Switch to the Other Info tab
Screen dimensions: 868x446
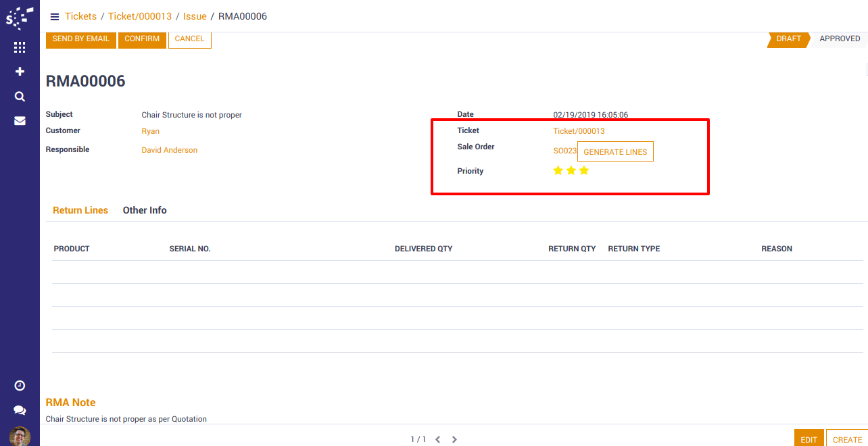coord(145,210)
